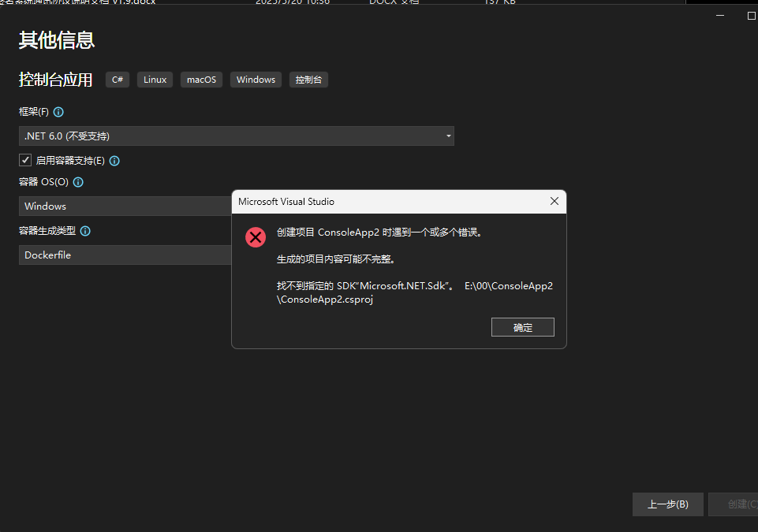Click the 控制台应用 title text
Image resolution: width=758 pixels, height=532 pixels.
click(55, 80)
